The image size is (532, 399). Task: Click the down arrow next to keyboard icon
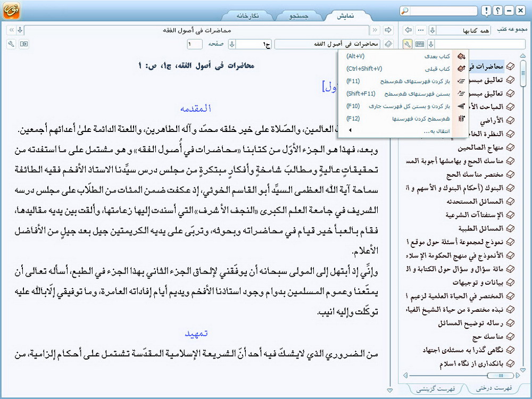(x=431, y=44)
